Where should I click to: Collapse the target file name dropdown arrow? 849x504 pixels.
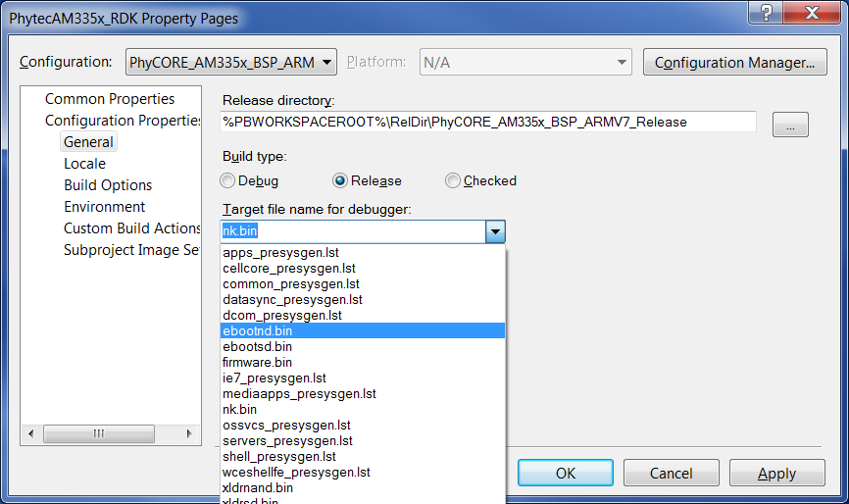click(495, 231)
